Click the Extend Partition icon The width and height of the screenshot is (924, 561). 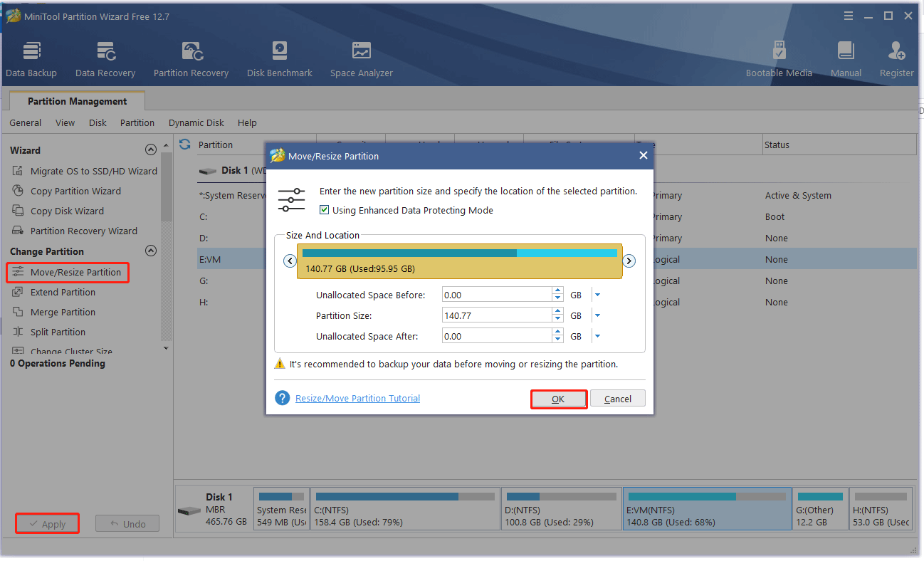pyautogui.click(x=18, y=292)
